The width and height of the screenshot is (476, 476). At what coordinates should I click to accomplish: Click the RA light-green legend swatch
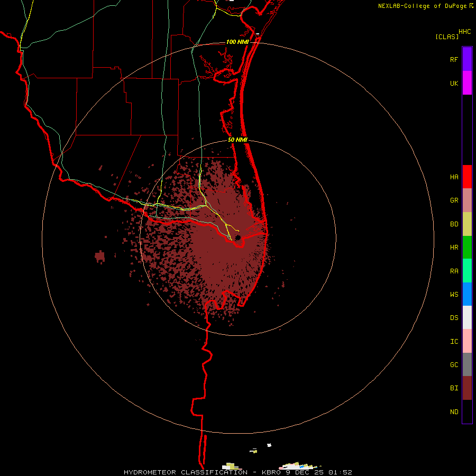(x=467, y=271)
